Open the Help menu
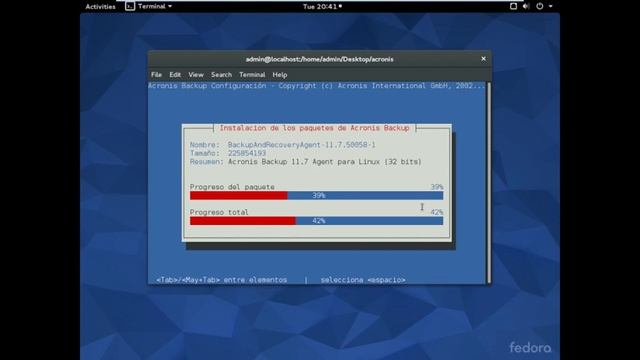This screenshot has width=640, height=360. [x=280, y=75]
